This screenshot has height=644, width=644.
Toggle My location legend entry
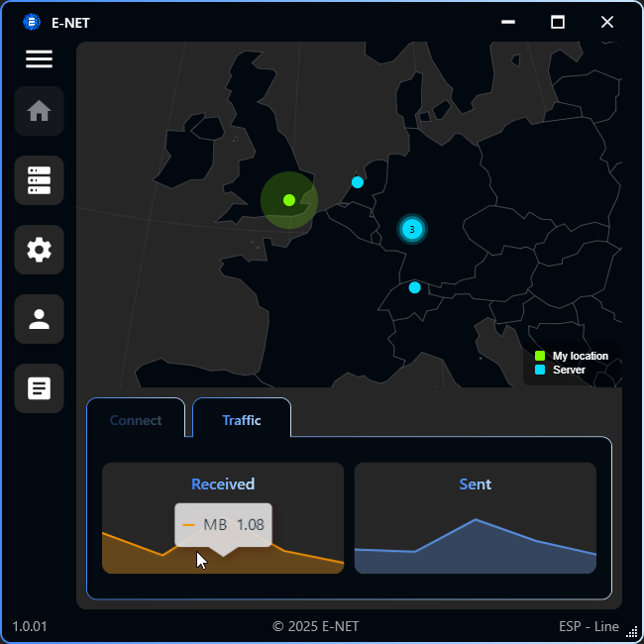[572, 356]
